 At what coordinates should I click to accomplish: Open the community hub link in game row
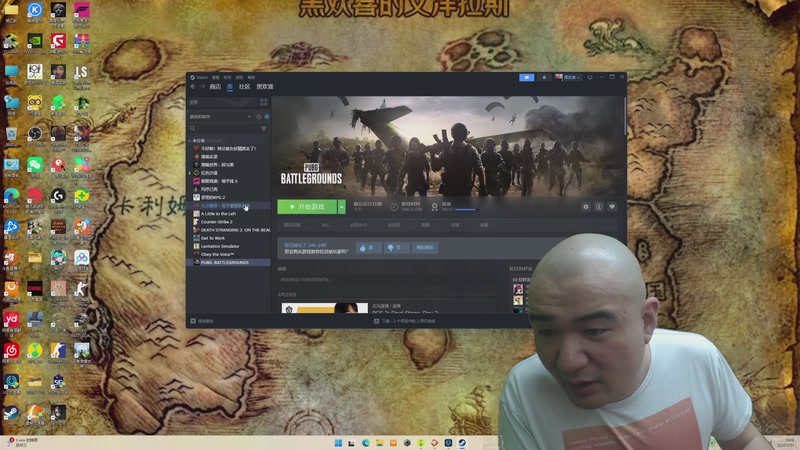[x=358, y=225]
